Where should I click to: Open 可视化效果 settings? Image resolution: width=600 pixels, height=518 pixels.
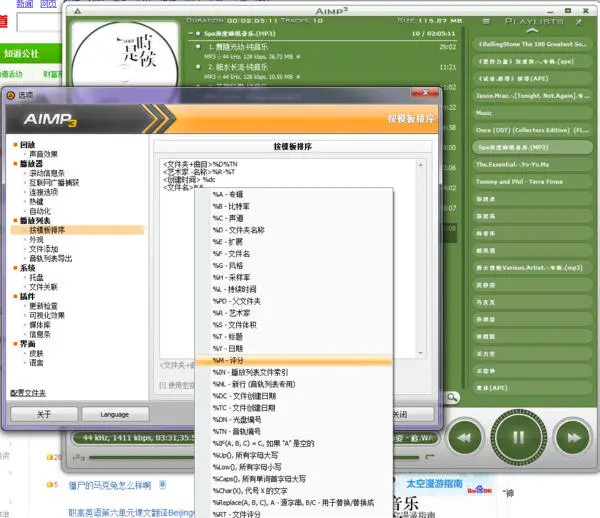pyautogui.click(x=47, y=315)
